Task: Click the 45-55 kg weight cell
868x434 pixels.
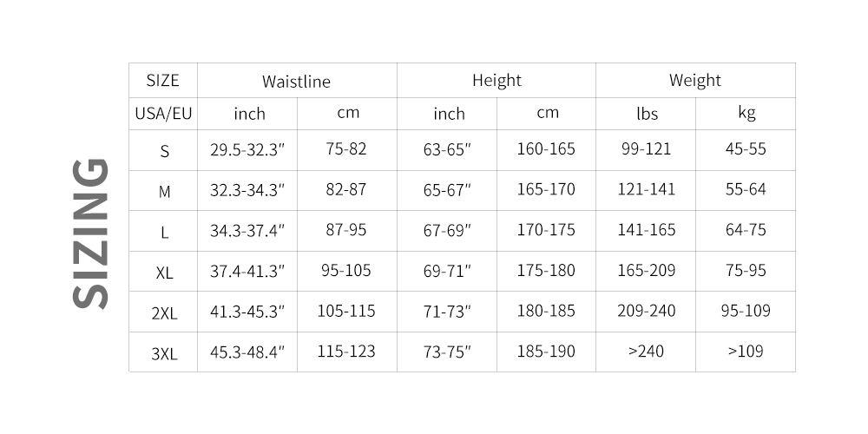Action: point(746,149)
